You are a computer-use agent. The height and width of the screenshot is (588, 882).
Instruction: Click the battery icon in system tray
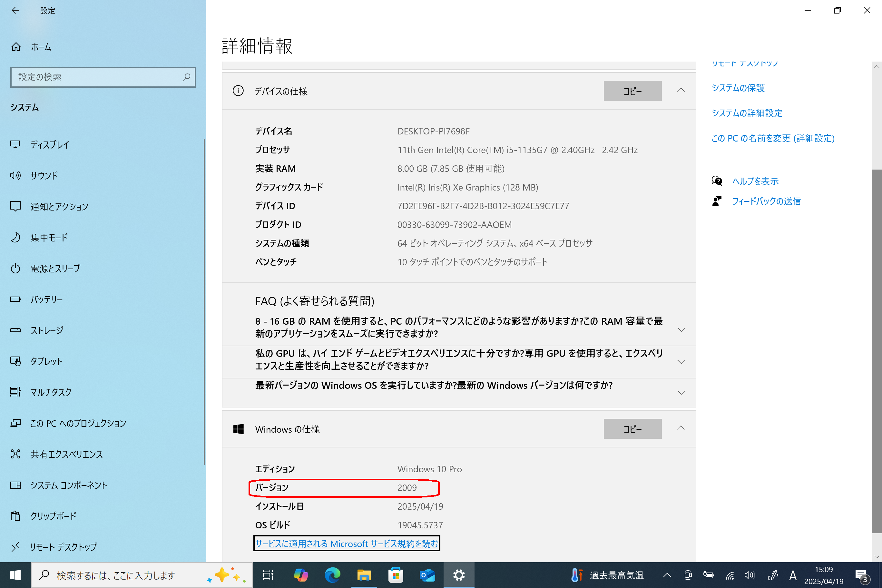(x=708, y=575)
